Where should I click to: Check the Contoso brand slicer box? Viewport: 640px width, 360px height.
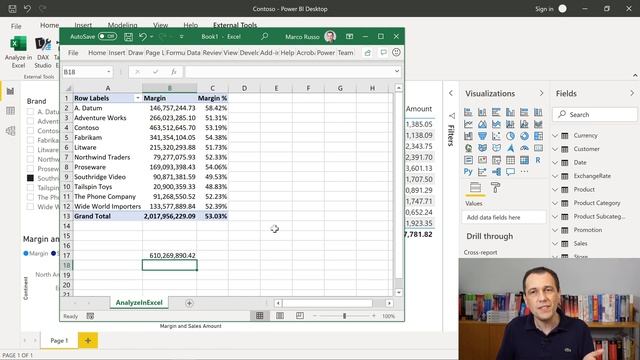pyautogui.click(x=30, y=131)
